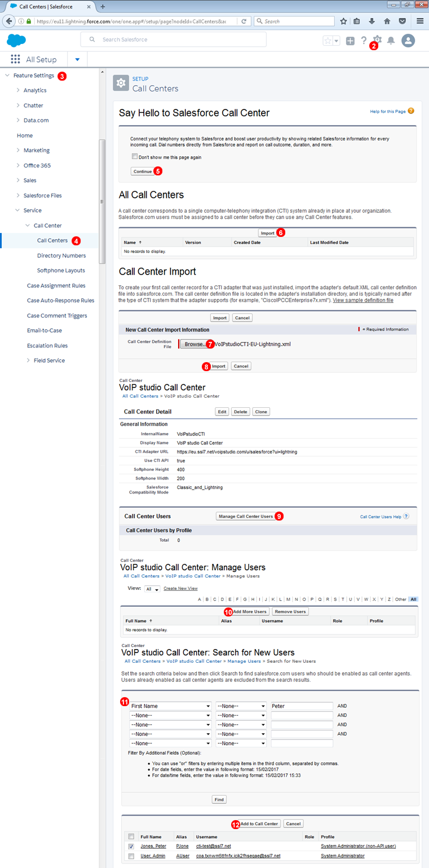Click the Firefox home icon
The image size is (429, 868).
coord(387,21)
